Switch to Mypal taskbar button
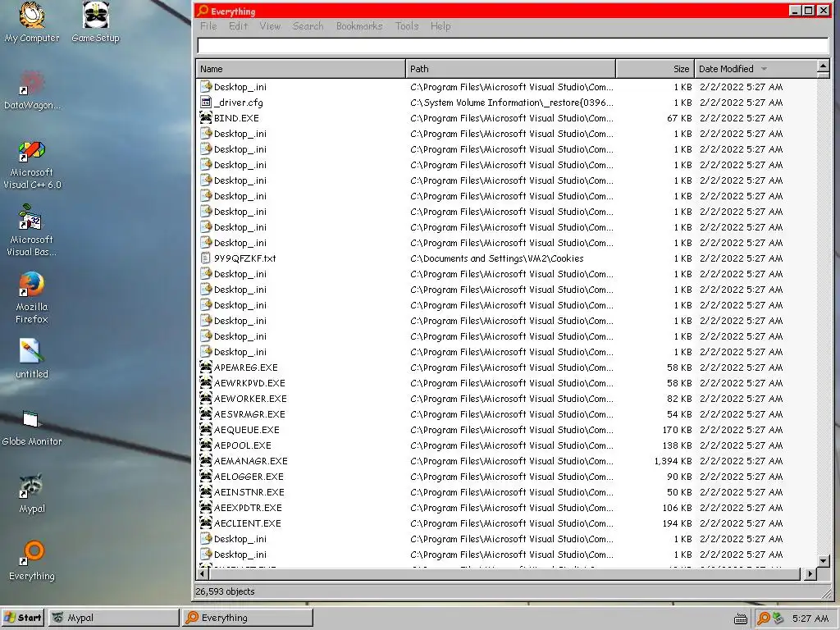The width and height of the screenshot is (840, 630). [x=113, y=618]
